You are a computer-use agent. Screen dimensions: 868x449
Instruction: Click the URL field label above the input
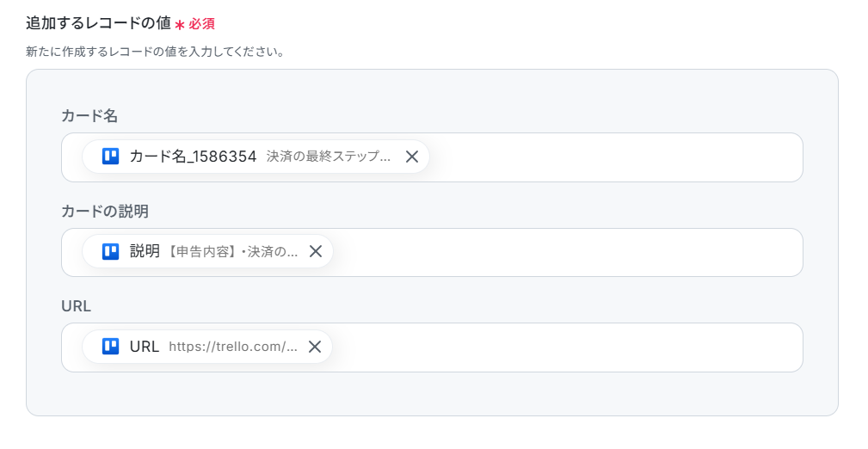click(76, 306)
